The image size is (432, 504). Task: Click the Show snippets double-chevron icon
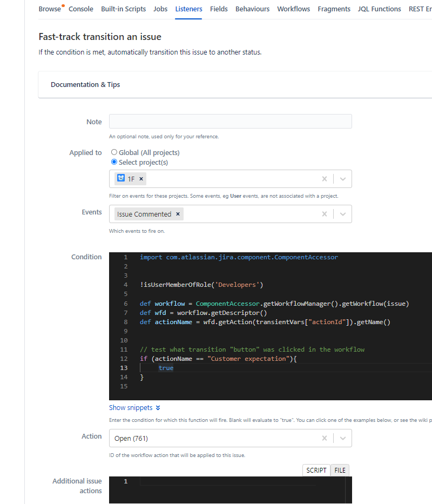(x=158, y=408)
